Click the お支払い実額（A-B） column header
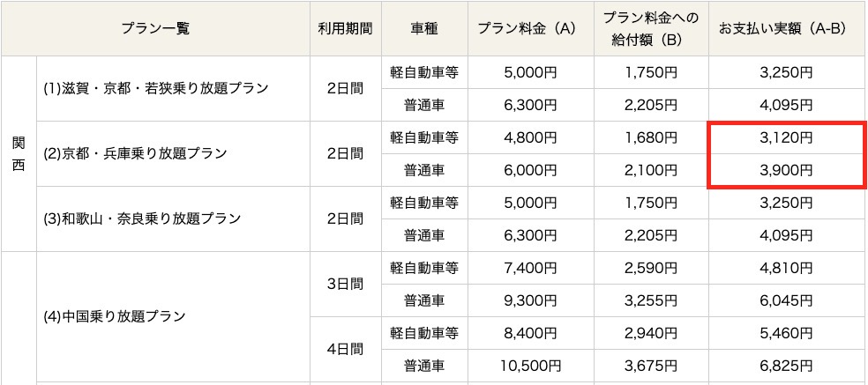The image size is (868, 385). click(x=787, y=29)
